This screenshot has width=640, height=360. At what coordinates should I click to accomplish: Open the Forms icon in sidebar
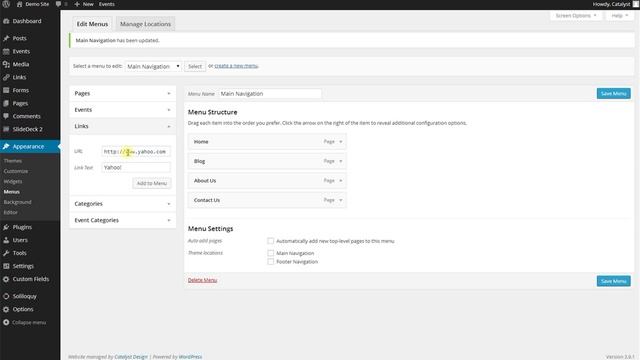(x=6, y=90)
